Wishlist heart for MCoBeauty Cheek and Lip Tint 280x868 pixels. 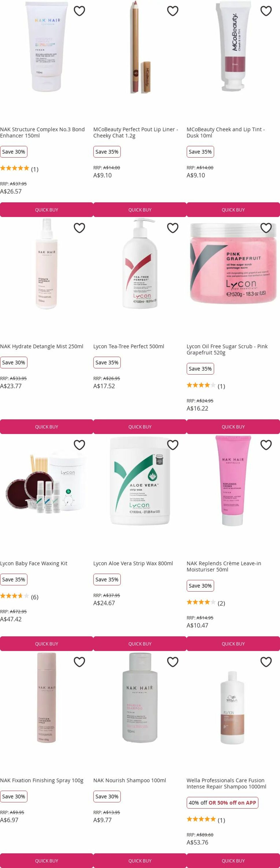pos(266,11)
